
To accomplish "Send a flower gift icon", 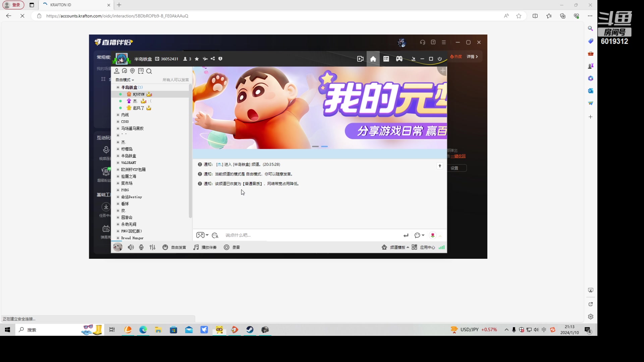I will (x=433, y=235).
